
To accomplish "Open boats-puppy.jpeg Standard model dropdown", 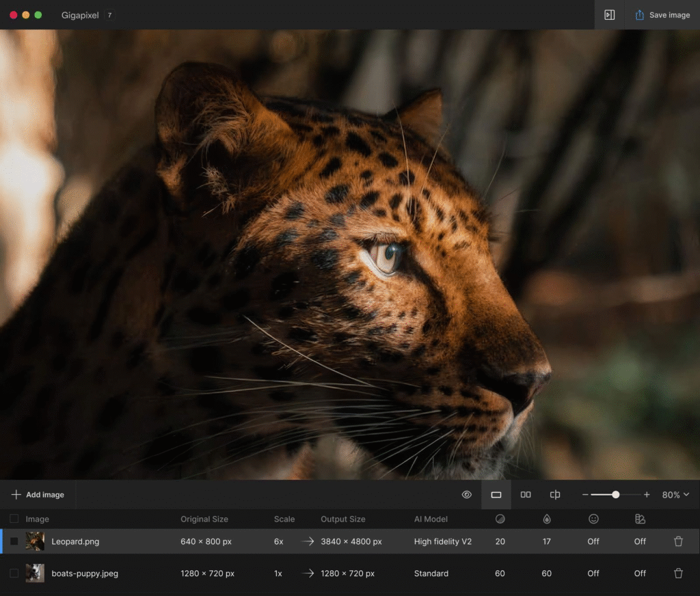I will (x=431, y=573).
